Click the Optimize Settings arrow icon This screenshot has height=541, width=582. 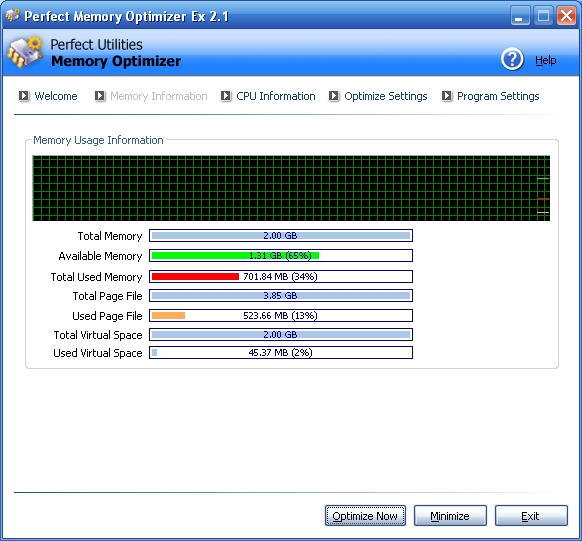pyautogui.click(x=334, y=96)
